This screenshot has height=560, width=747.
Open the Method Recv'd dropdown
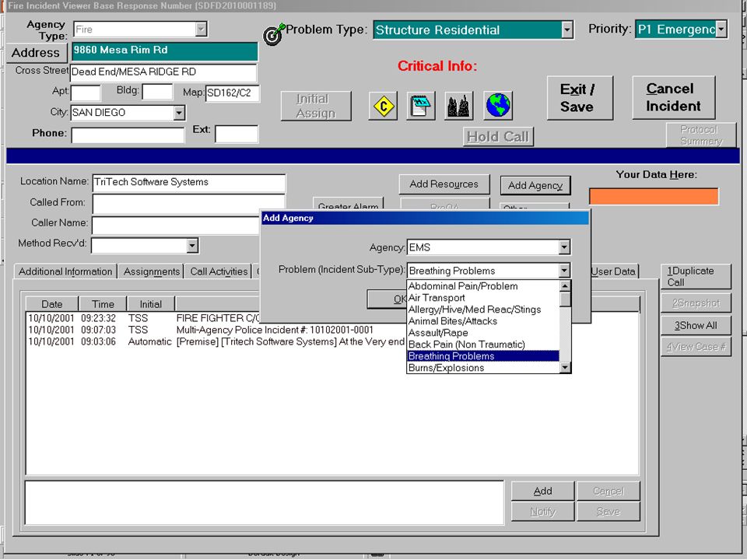tap(192, 246)
